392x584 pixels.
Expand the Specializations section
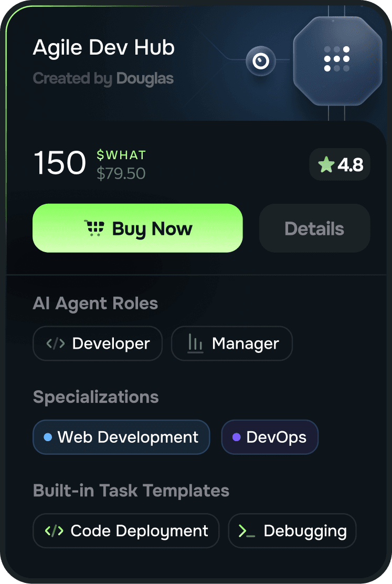click(96, 397)
